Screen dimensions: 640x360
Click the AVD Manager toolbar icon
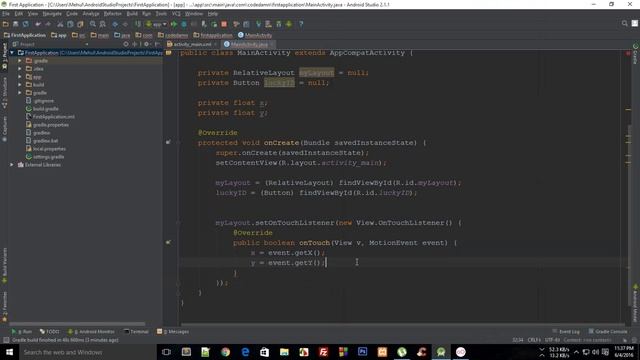coord(268,24)
